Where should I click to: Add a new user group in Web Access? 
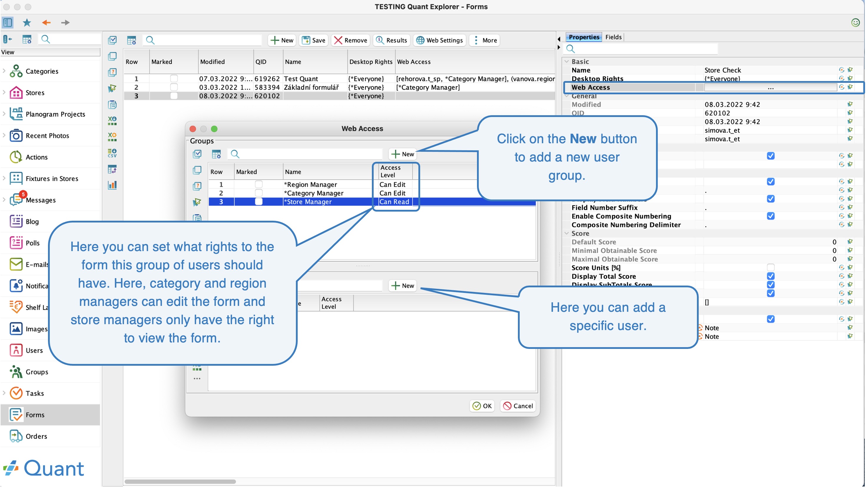point(403,154)
